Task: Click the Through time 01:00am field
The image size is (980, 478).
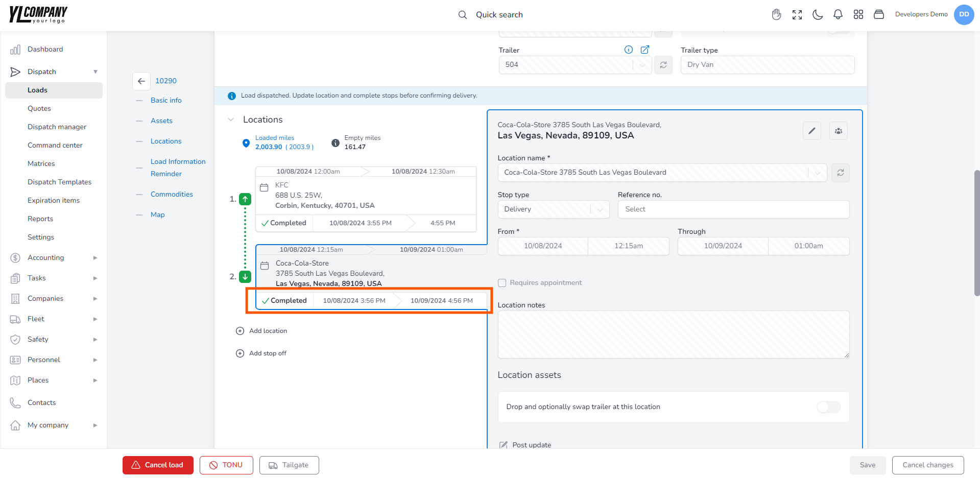Action: tap(809, 246)
